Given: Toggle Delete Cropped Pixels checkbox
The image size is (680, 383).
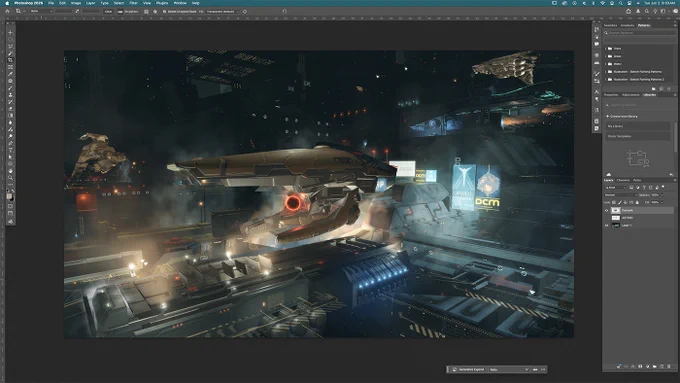Looking at the screenshot, I should [x=164, y=11].
